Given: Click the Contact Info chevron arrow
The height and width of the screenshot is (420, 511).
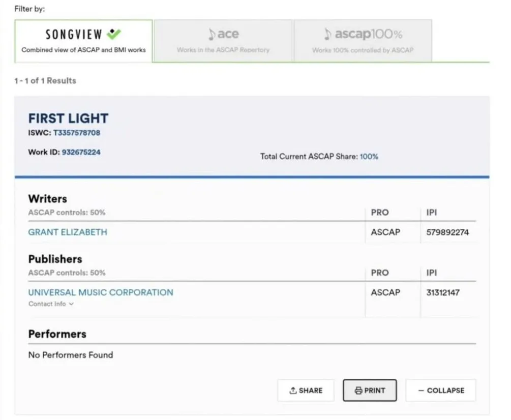Looking at the screenshot, I should pyautogui.click(x=71, y=304).
